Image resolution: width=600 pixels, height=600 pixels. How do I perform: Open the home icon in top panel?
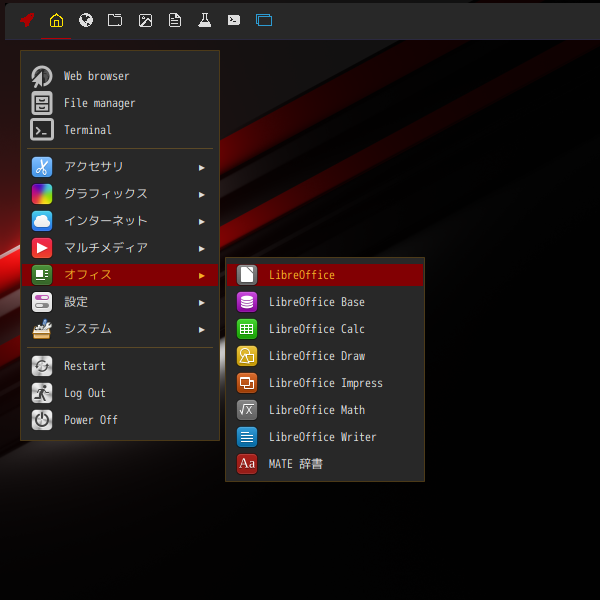point(56,20)
